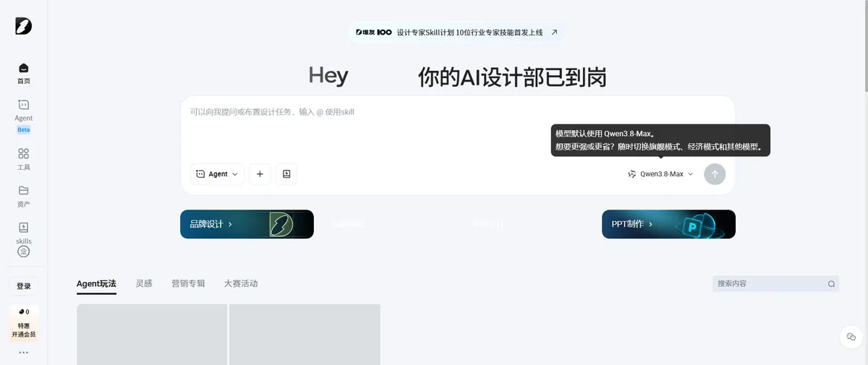
Task: Click the 搜索内容 search field
Action: [x=775, y=284]
